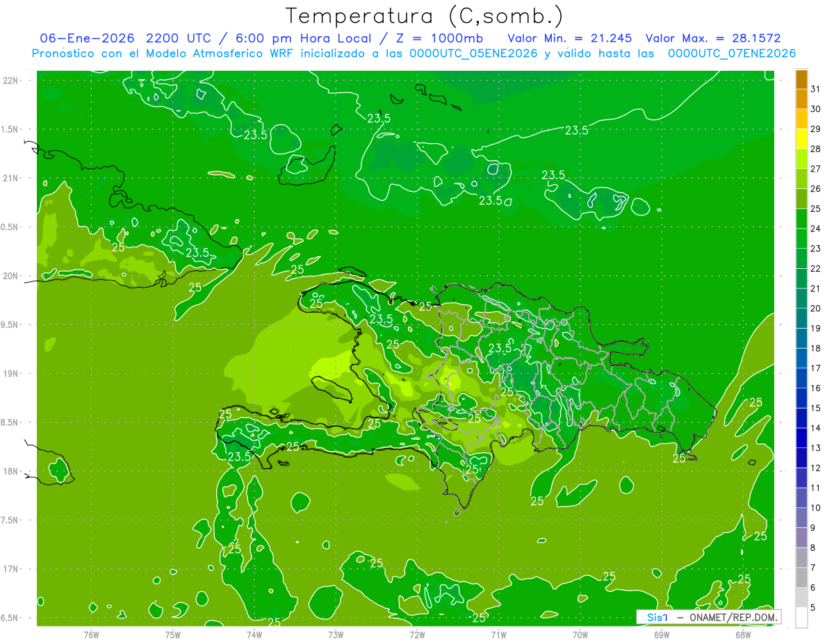Click the '9.5N' latitude axis label
Viewport: 834px width, 644px height.
[10, 325]
